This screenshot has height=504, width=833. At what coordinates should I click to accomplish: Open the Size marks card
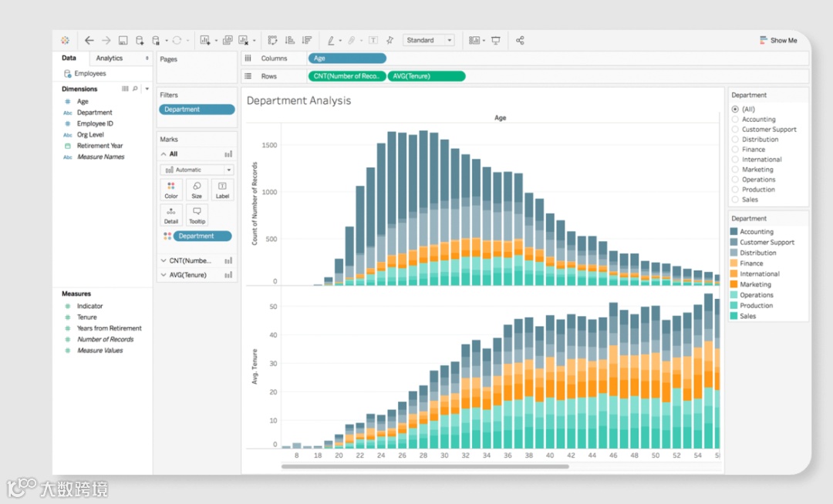coord(197,190)
